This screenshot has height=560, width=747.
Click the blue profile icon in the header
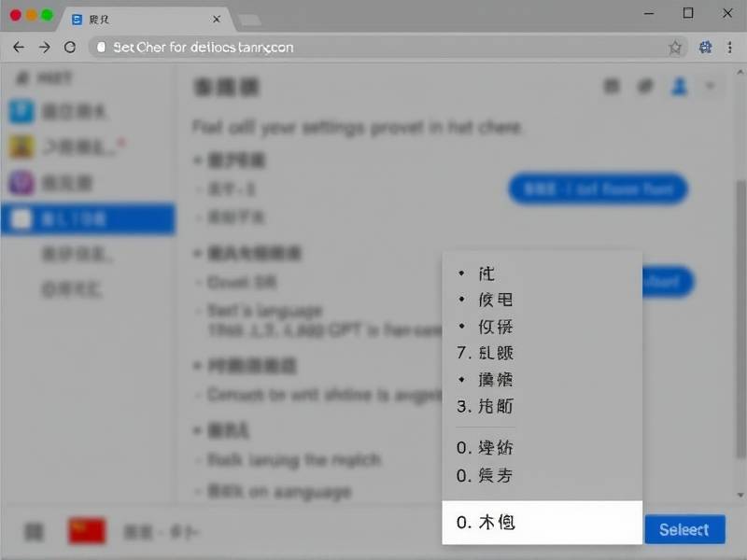tap(679, 87)
